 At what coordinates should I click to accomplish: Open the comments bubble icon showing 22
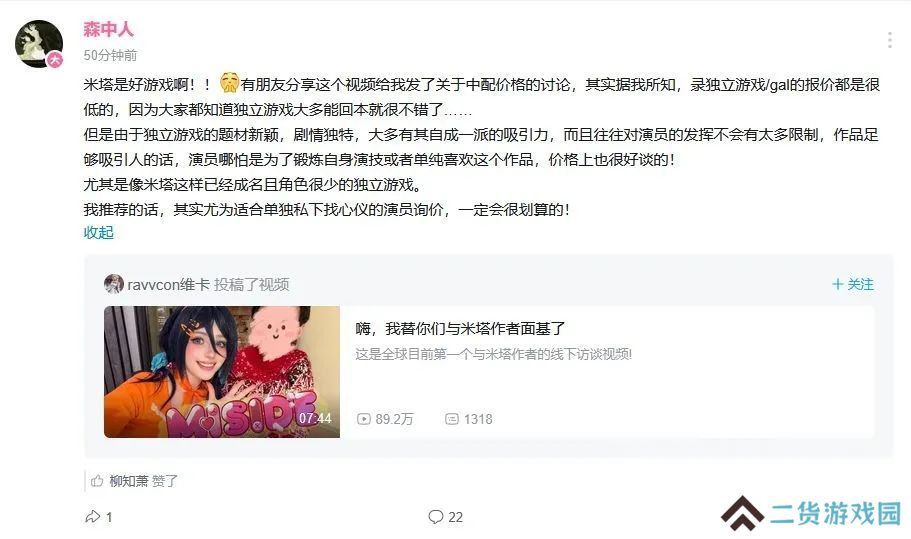[x=436, y=516]
